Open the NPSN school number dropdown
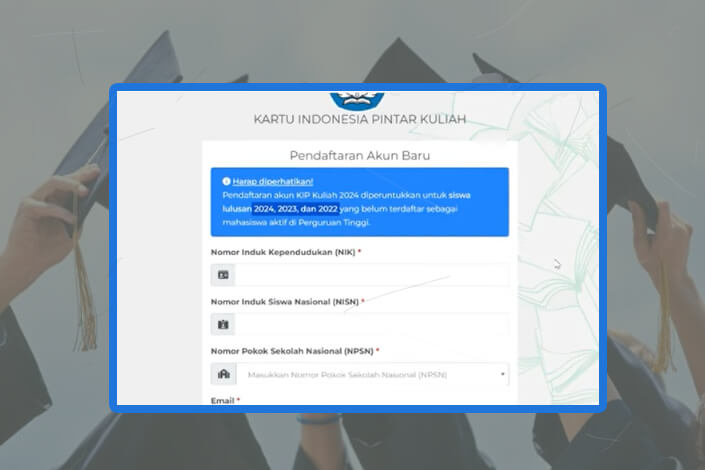This screenshot has width=705, height=470. click(372, 374)
